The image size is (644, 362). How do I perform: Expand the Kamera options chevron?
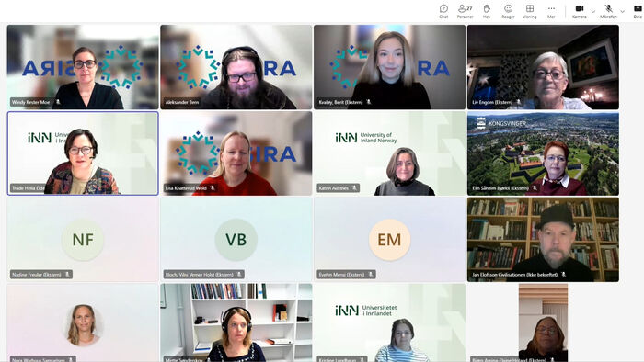(x=593, y=11)
